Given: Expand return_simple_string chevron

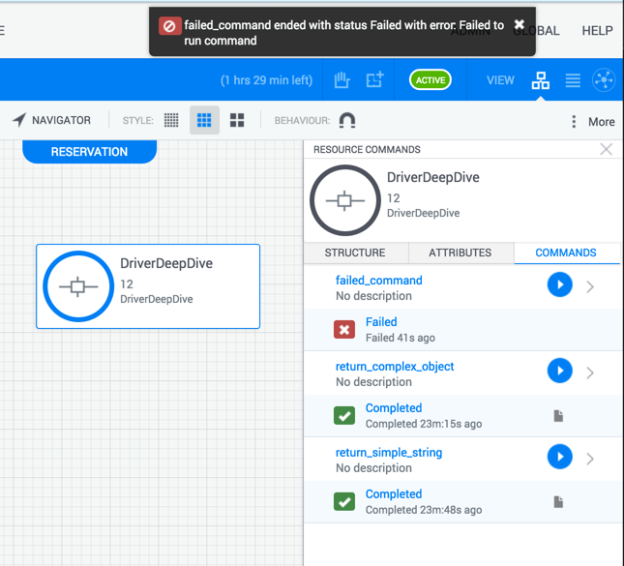Looking at the screenshot, I should [x=590, y=459].
